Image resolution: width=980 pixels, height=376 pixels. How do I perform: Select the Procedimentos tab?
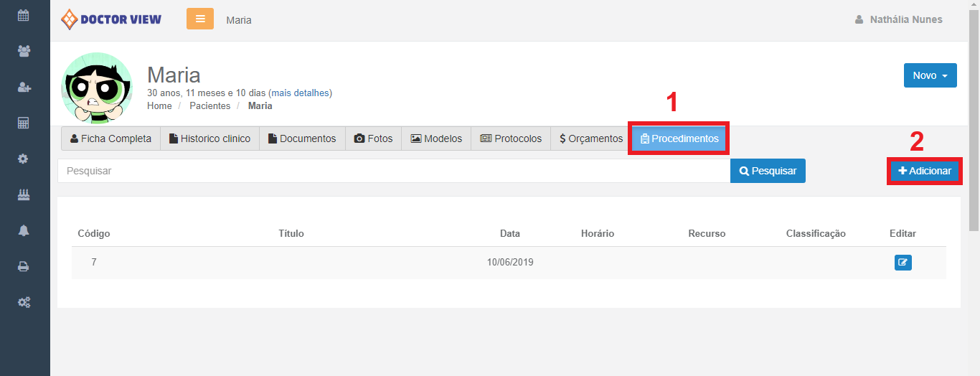(x=679, y=138)
